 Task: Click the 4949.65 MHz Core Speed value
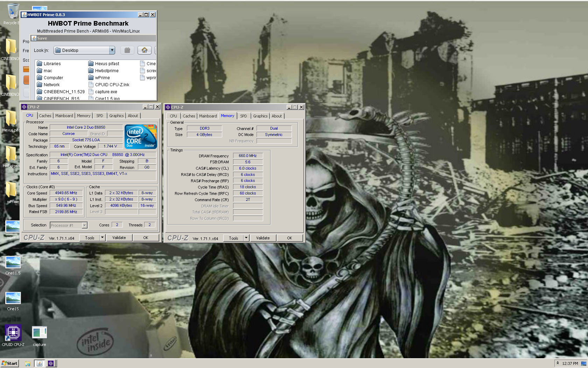[66, 193]
